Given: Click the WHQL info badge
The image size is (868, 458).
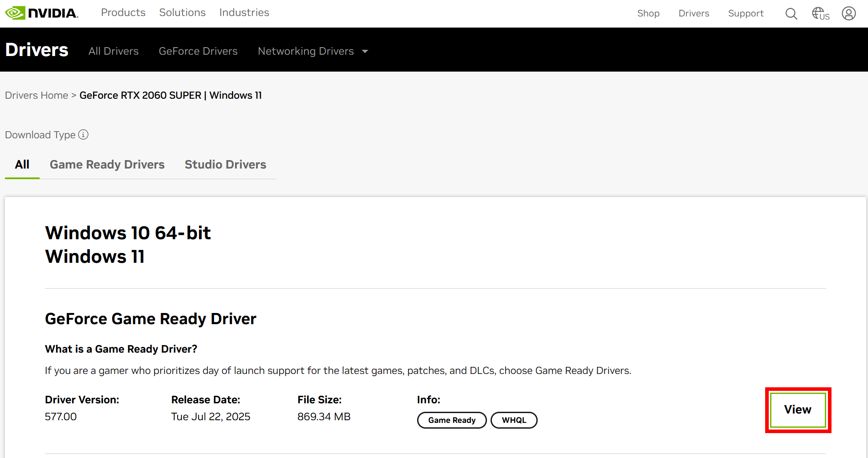Looking at the screenshot, I should pos(514,420).
